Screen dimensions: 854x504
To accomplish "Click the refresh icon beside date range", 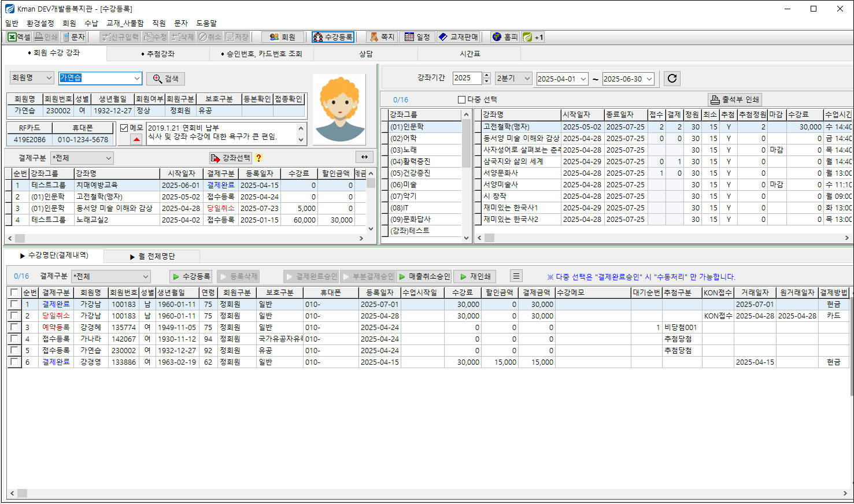I will click(x=672, y=79).
